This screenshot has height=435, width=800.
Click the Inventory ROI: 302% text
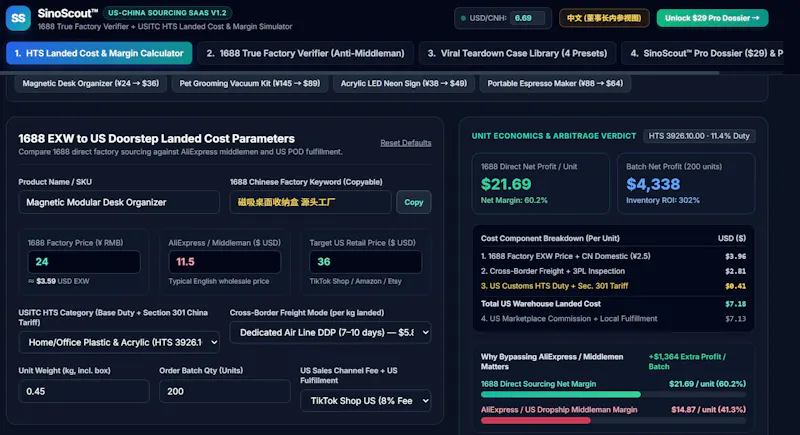pyautogui.click(x=663, y=200)
